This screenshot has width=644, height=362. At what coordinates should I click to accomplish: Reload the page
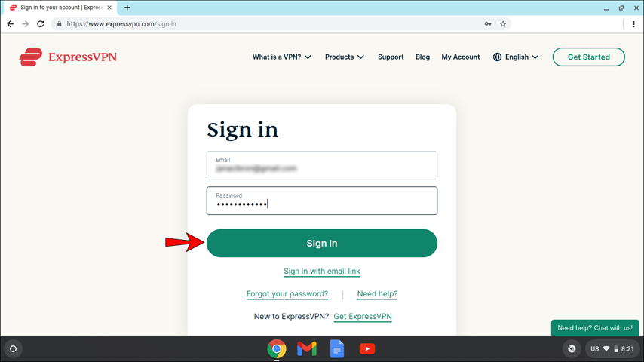pyautogui.click(x=40, y=24)
